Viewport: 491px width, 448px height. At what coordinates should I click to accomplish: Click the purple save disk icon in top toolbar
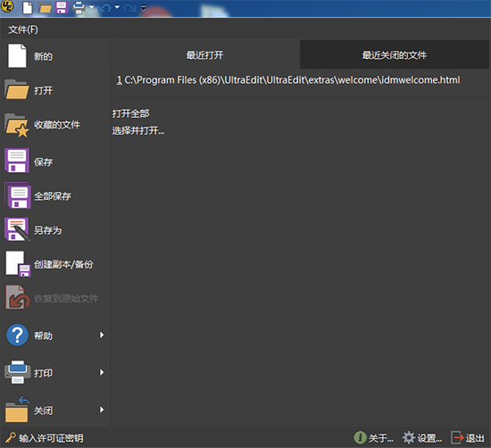pos(62,7)
